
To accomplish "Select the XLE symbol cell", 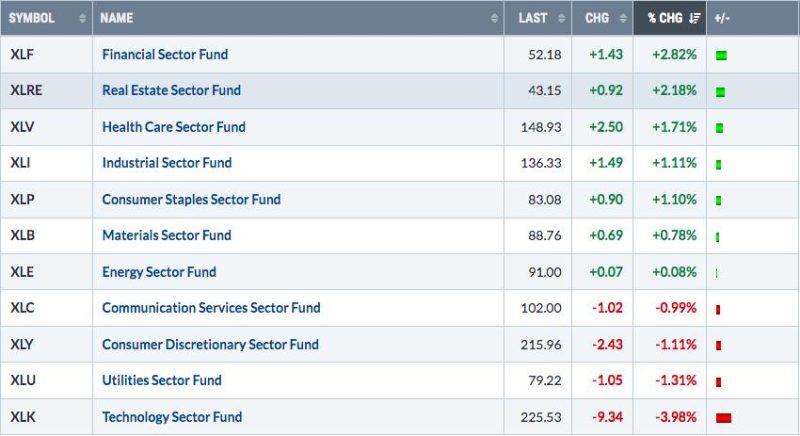I will [23, 272].
